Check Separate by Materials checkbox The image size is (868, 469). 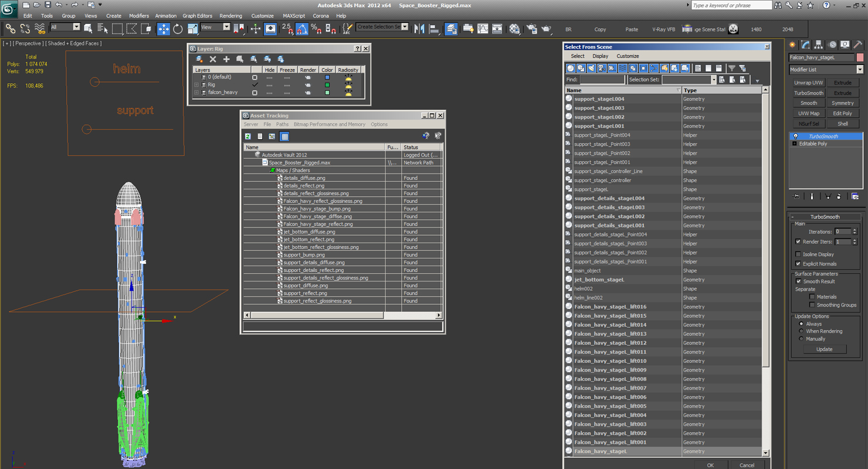tap(812, 297)
